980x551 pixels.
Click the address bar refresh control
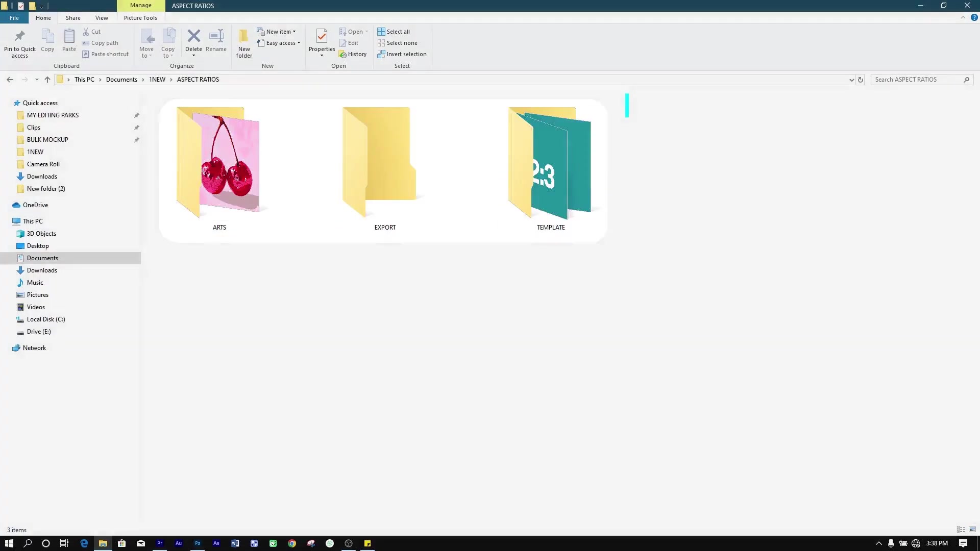pos(861,80)
